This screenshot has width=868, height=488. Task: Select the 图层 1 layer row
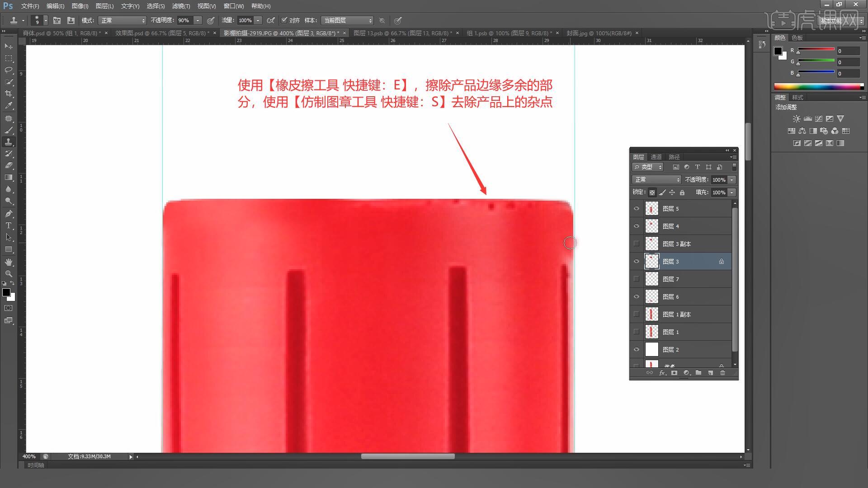pyautogui.click(x=682, y=332)
